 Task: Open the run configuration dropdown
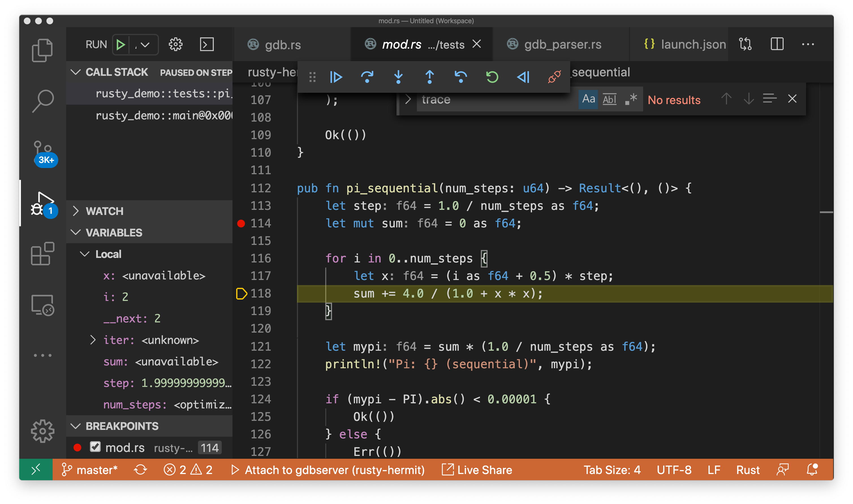[145, 44]
